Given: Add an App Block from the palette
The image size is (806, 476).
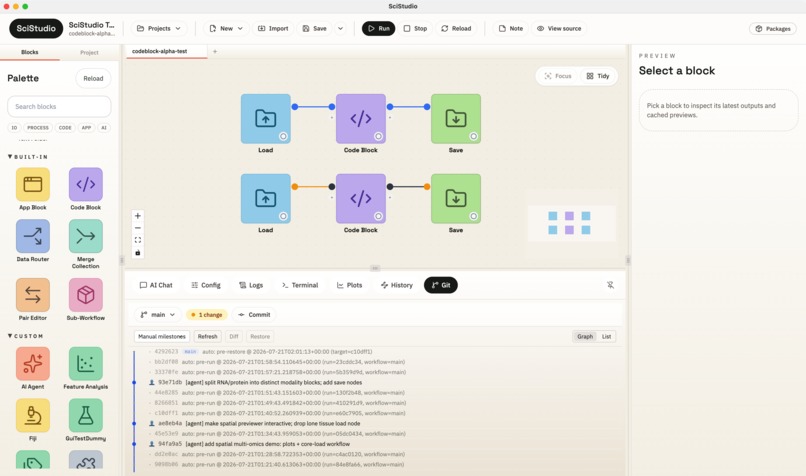Looking at the screenshot, I should point(33,184).
